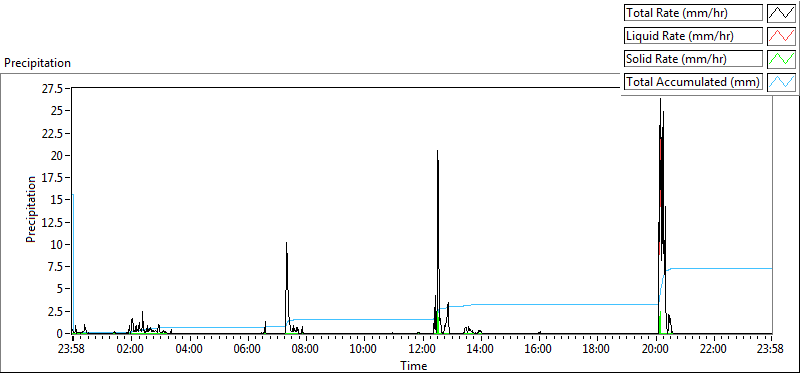Image resolution: width=800 pixels, height=373 pixels.
Task: Click the 14:00 time axis label
Action: (x=481, y=350)
